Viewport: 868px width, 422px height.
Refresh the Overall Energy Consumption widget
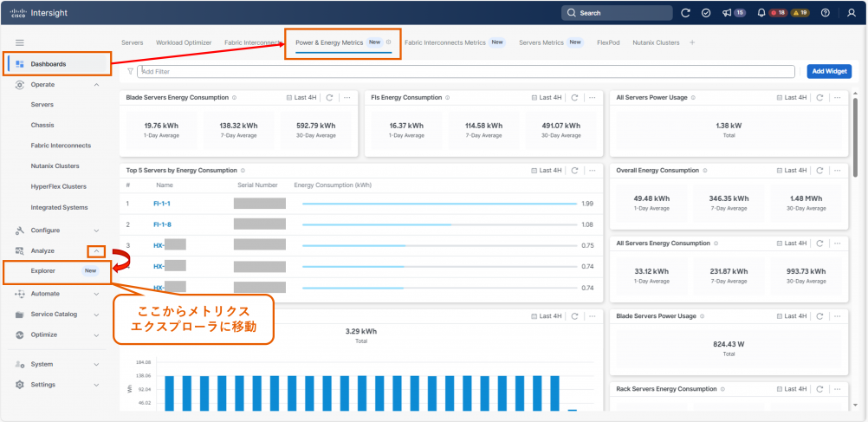click(819, 171)
